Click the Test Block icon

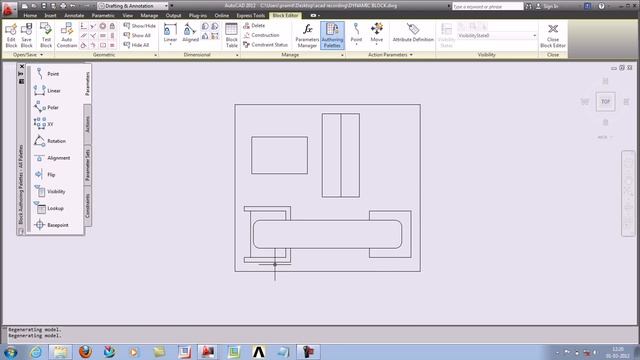[x=46, y=35]
